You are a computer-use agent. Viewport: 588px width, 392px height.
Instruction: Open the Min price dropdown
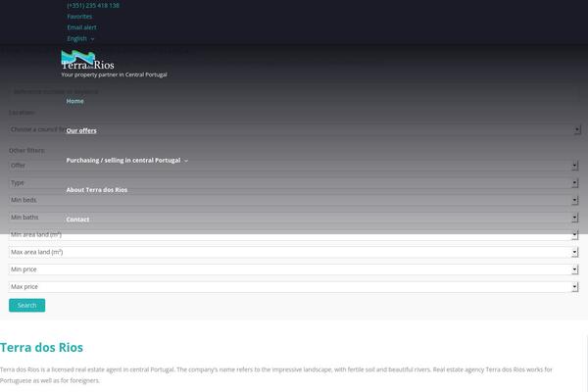point(294,269)
